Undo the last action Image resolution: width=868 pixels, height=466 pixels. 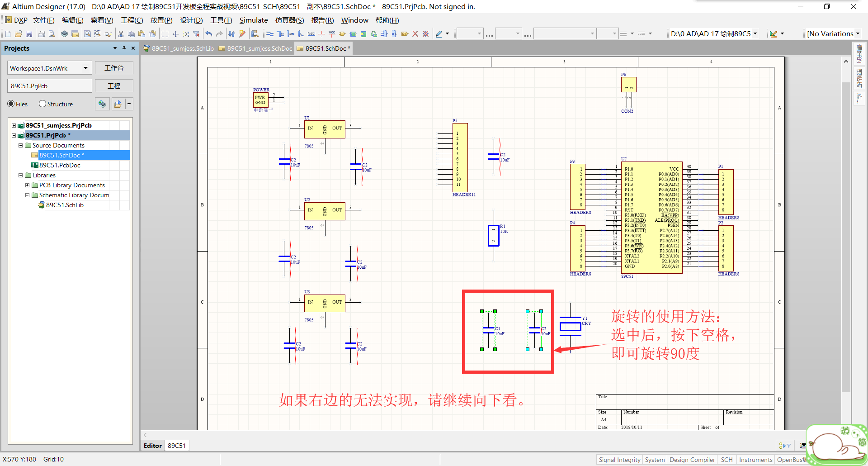[x=209, y=34]
